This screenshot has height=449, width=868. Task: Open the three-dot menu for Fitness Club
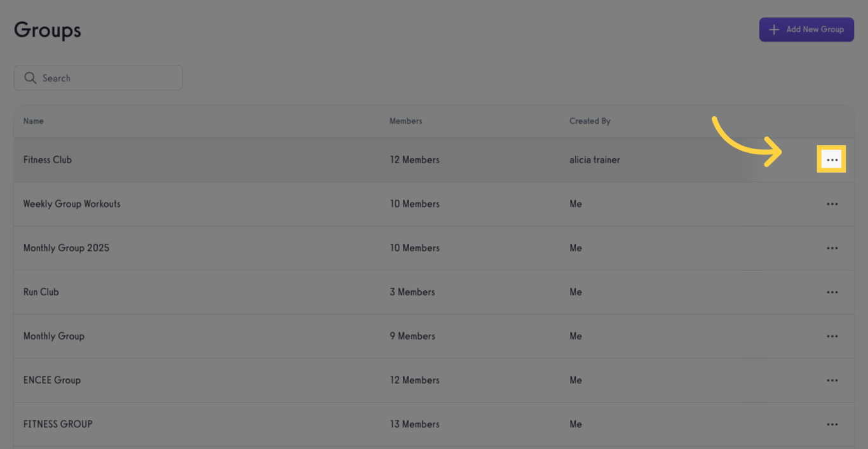832,159
